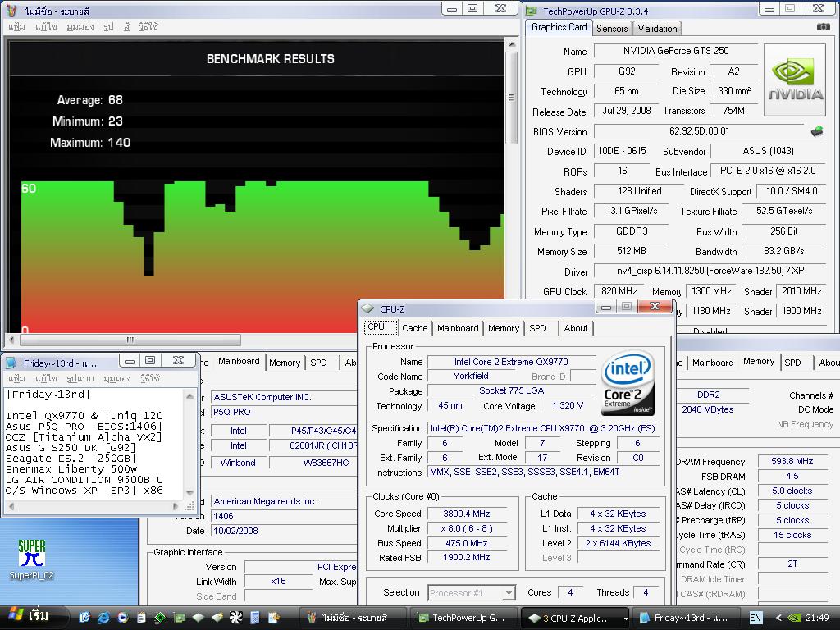Click the EN language indicator
The image size is (840, 630).
point(756,618)
